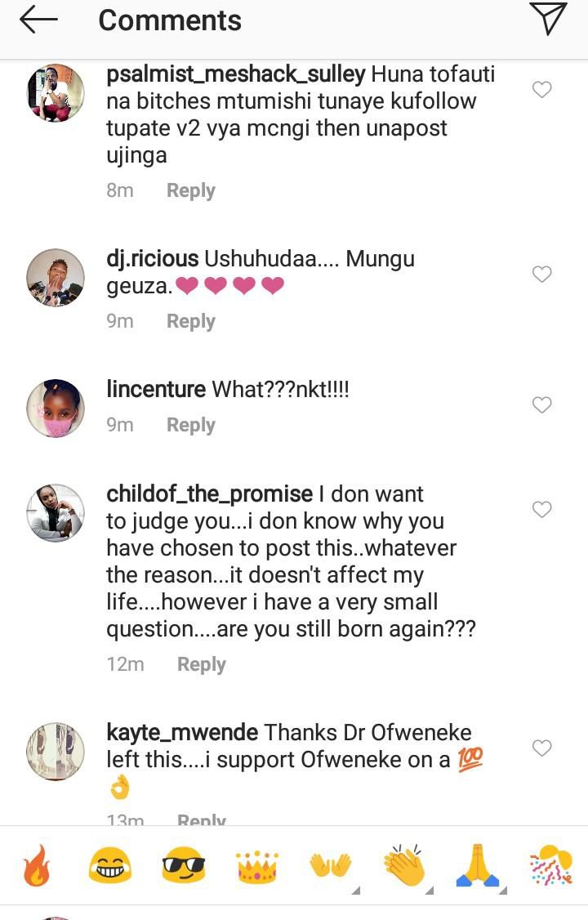Open lincenture's profile picture

click(x=56, y=409)
